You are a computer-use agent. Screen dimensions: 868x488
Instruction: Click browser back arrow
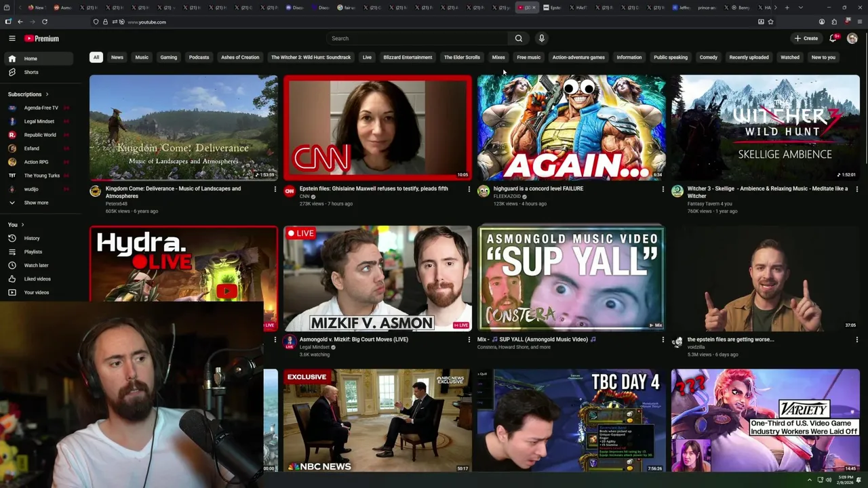(20, 22)
